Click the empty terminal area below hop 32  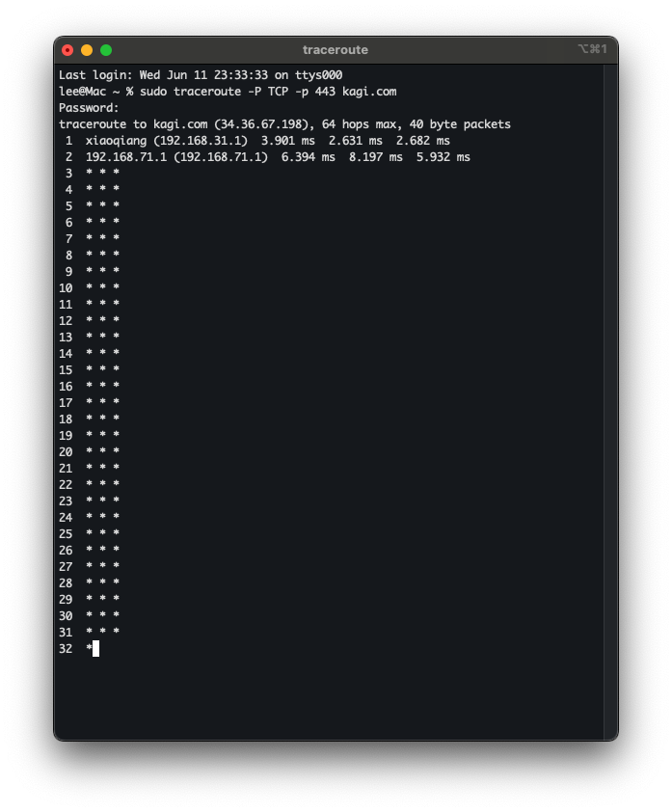coord(328,696)
